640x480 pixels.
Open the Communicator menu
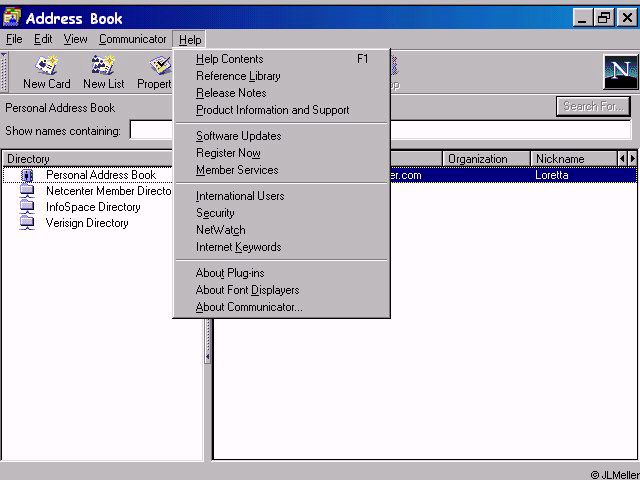132,39
